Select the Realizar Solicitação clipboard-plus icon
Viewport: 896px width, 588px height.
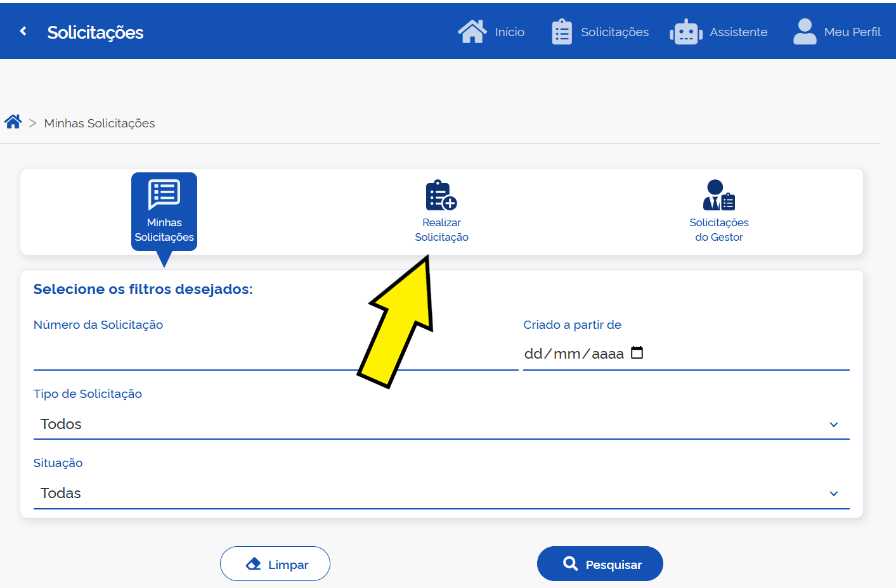tap(441, 195)
